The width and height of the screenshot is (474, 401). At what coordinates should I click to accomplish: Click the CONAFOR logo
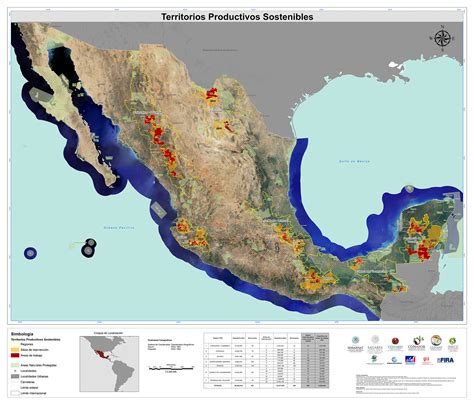(416, 343)
